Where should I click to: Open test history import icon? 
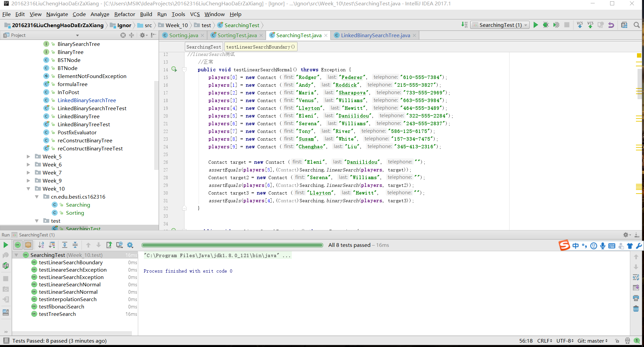119,245
